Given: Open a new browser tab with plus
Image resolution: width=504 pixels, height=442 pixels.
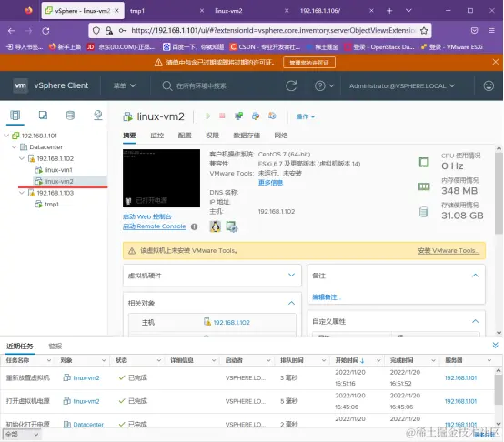Looking at the screenshot, I should (x=389, y=11).
